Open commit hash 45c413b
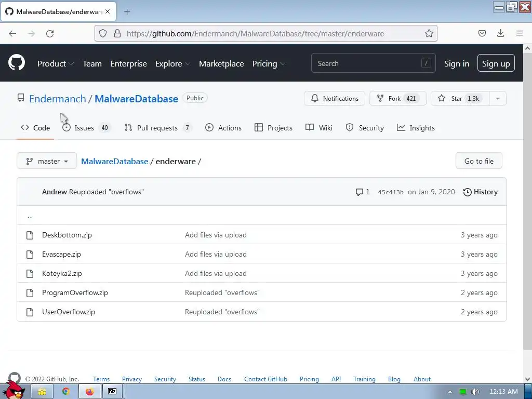Screen dimensions: 532x399 pos(391,192)
